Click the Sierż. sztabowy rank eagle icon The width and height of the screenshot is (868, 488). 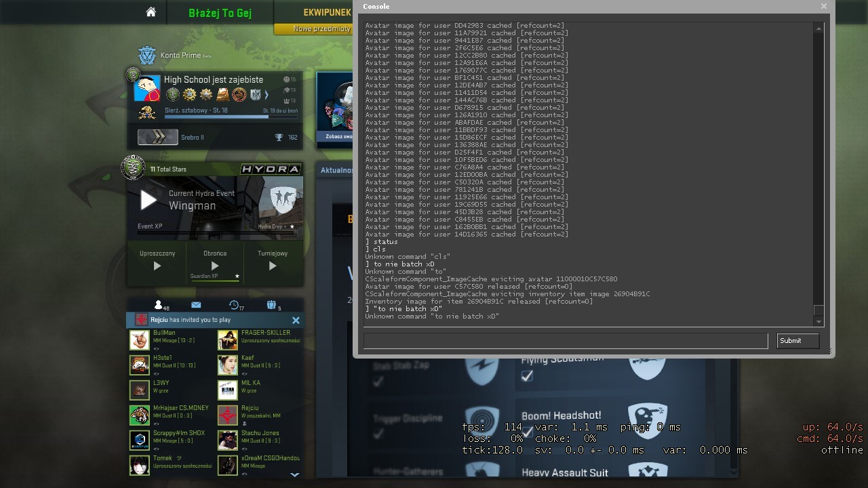[x=147, y=113]
